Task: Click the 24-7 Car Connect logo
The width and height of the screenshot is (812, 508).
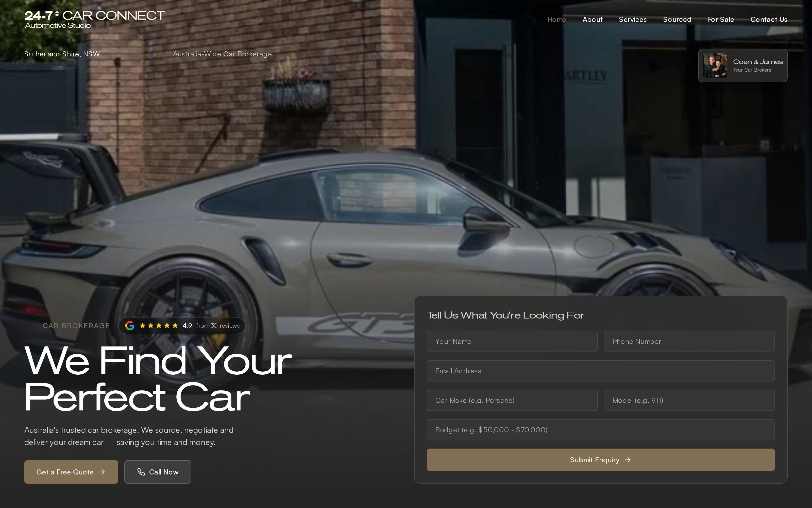Action: point(95,20)
